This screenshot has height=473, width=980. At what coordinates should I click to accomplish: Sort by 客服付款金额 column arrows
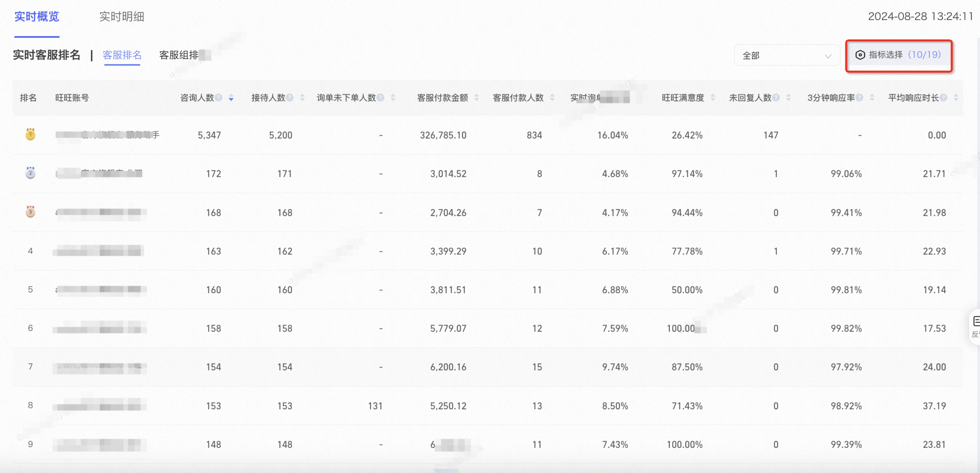(x=476, y=98)
